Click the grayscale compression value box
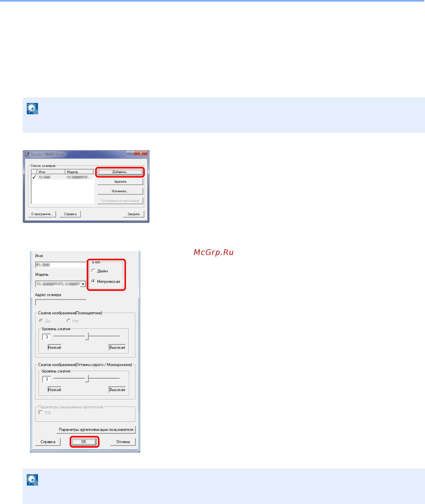The height and width of the screenshot is (504, 425). 46,379
